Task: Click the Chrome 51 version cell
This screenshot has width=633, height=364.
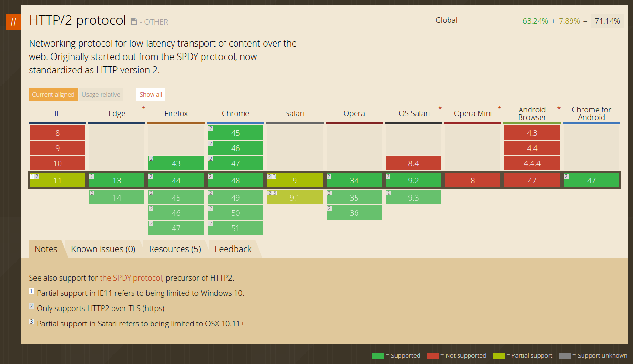Action: (235, 228)
